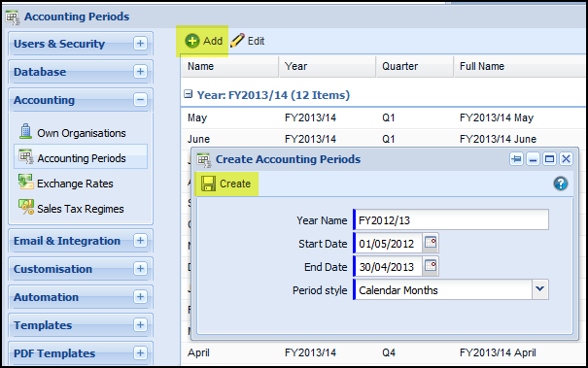Select the May row name cell
Image resolution: width=588 pixels, height=368 pixels.
[x=197, y=118]
